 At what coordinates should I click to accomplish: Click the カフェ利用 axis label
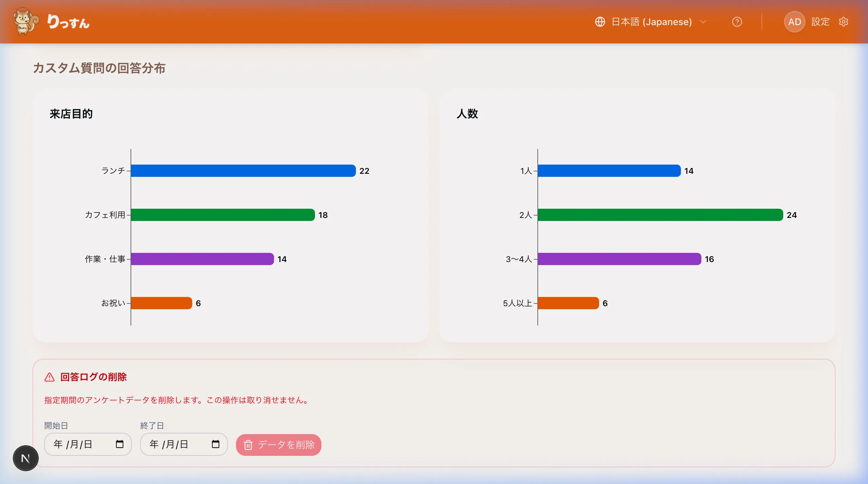click(105, 215)
